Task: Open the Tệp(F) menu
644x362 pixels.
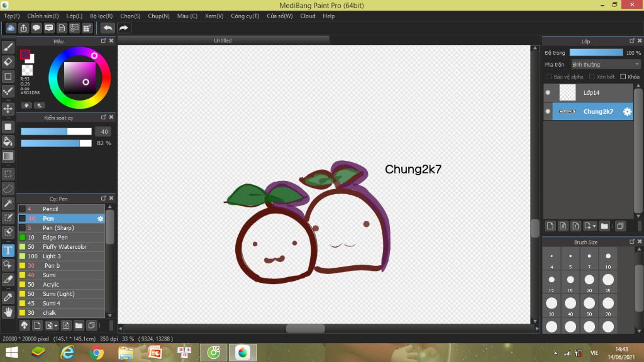Action: point(12,16)
